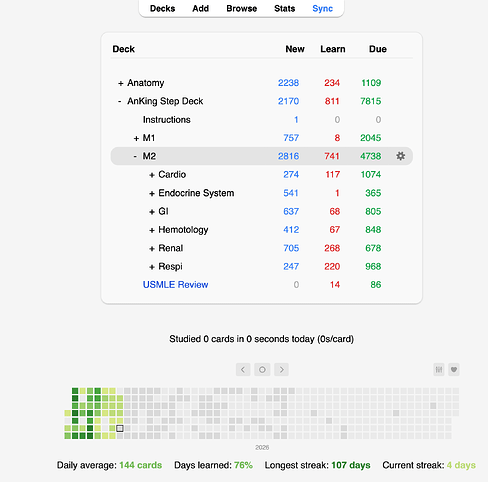Screen dimensions: 488x482
Task: Expand the Anatomy deck
Action: pyautogui.click(x=121, y=83)
